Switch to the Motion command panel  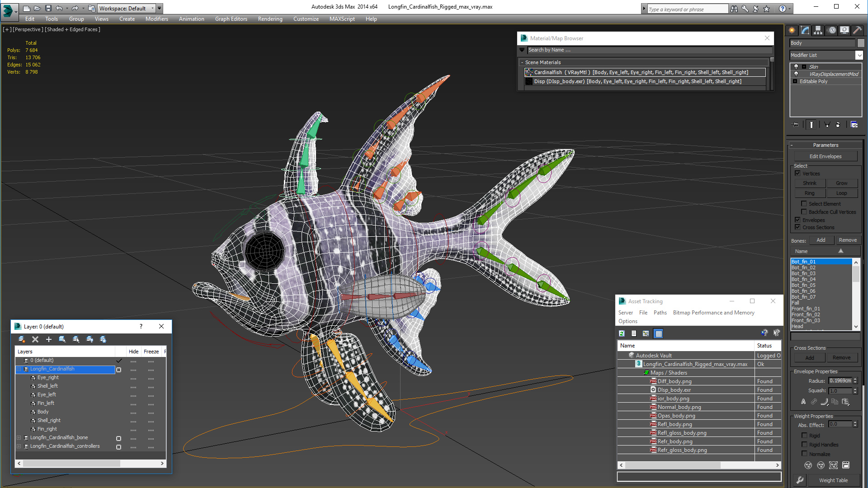(831, 30)
